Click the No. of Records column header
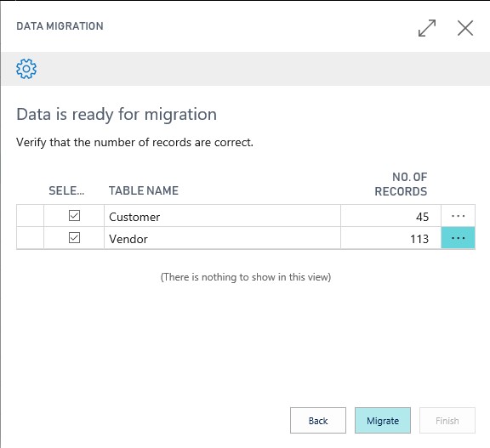This screenshot has width=490, height=448. (401, 184)
